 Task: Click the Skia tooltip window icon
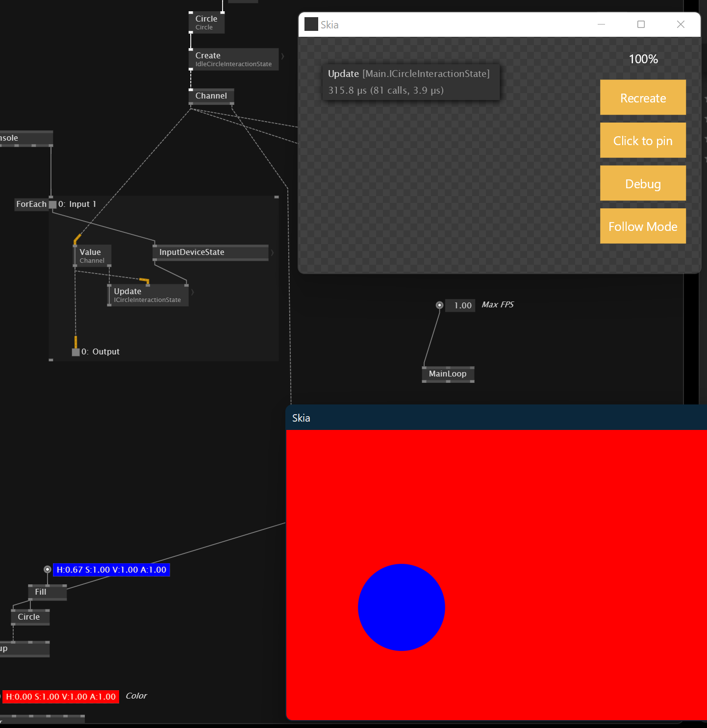pos(311,24)
